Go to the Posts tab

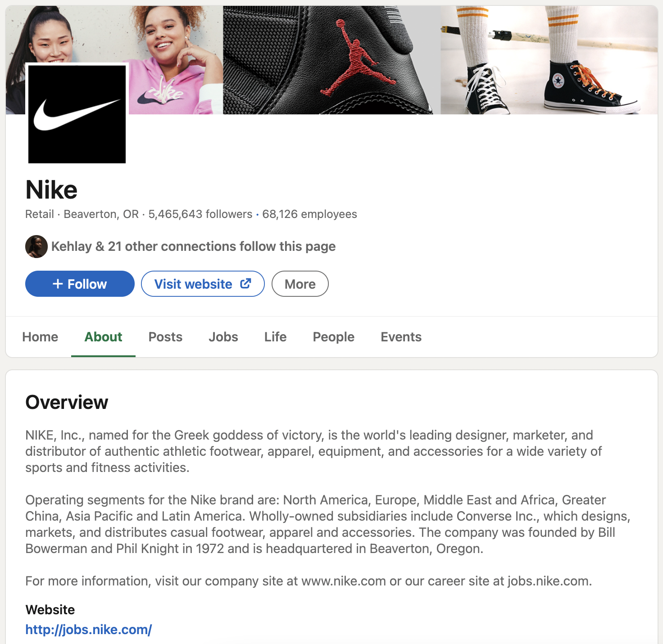(165, 337)
